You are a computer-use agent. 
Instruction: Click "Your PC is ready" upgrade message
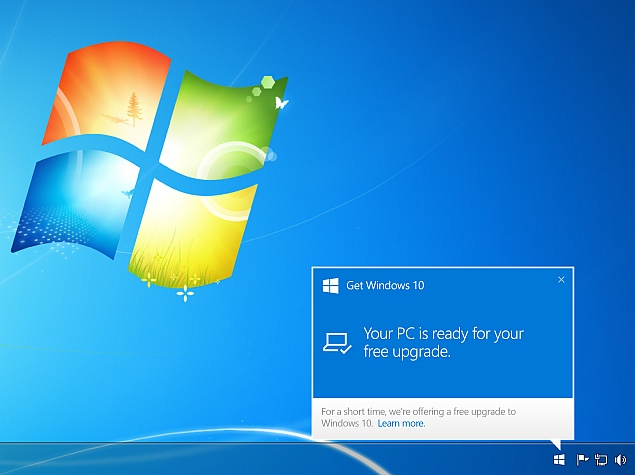click(x=443, y=343)
